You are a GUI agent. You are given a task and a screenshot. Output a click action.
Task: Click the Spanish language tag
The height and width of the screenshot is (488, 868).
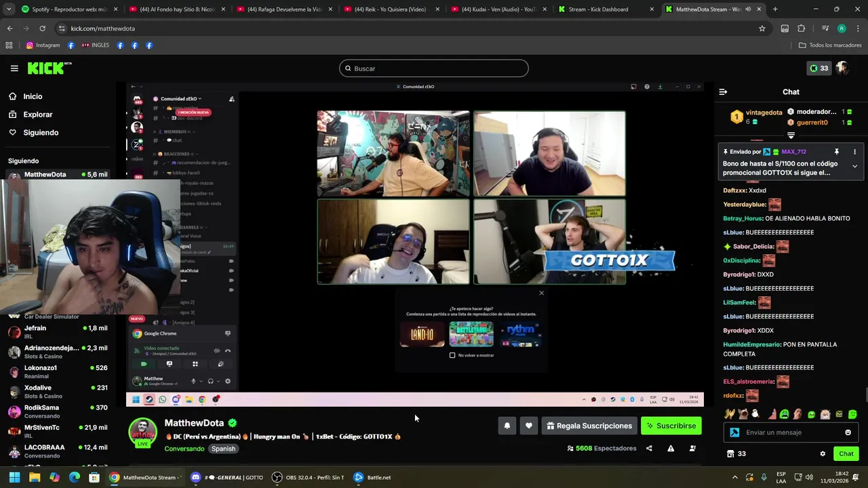point(223,449)
